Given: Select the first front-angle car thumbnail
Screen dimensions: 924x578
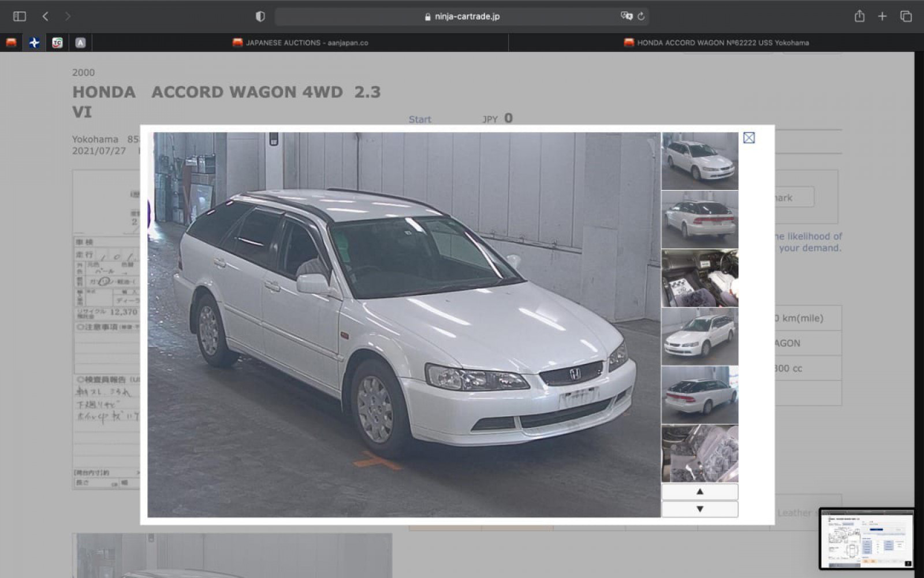Looking at the screenshot, I should click(699, 161).
